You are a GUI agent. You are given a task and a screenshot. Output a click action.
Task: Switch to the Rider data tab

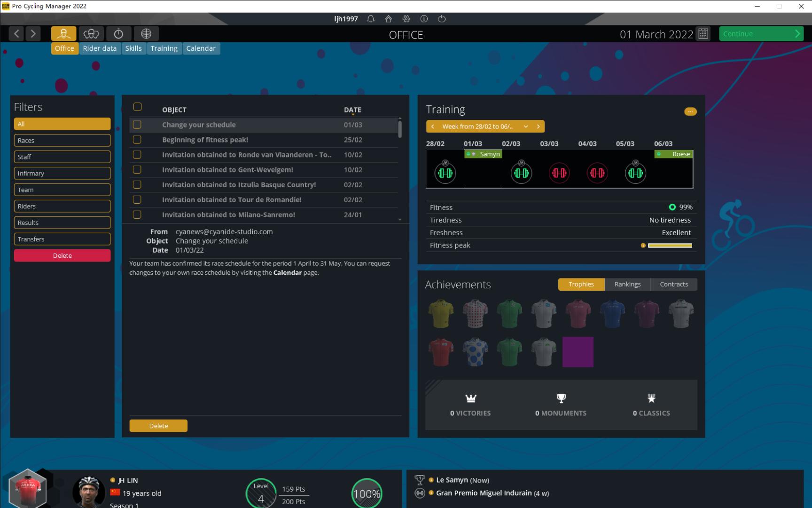point(100,48)
